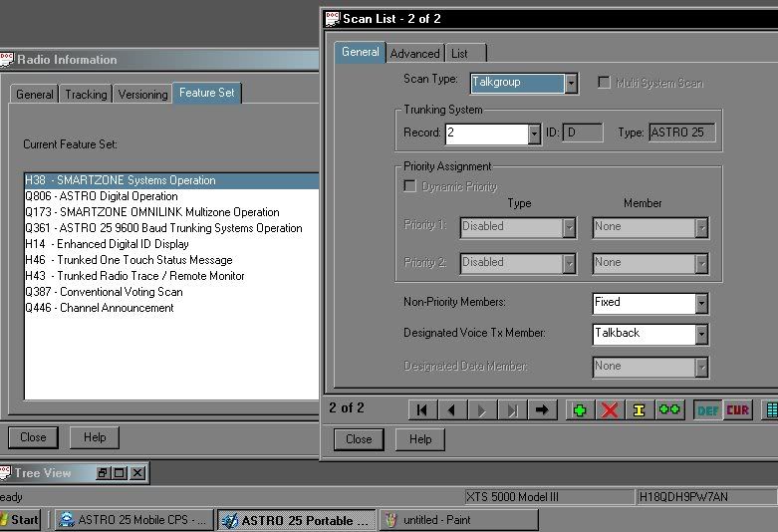Screen dimensions: 778x532
Task: Click the DEF toolbar icon
Action: 707,410
